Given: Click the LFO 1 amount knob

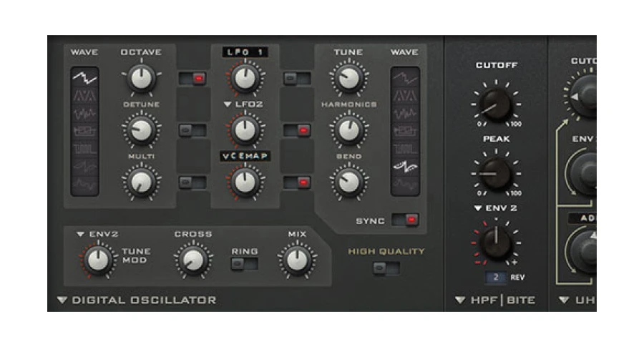Looking at the screenshot, I should [245, 78].
